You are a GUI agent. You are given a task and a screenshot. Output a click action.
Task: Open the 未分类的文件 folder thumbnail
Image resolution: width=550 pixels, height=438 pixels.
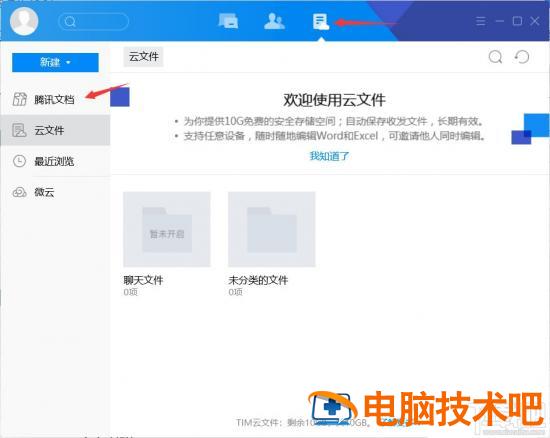click(272, 229)
